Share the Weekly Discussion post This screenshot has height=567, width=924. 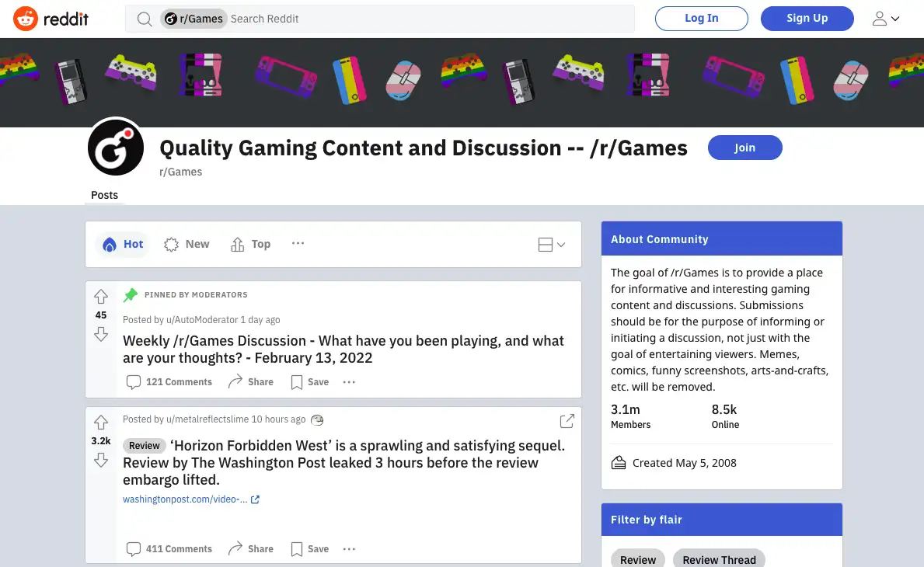pos(250,382)
